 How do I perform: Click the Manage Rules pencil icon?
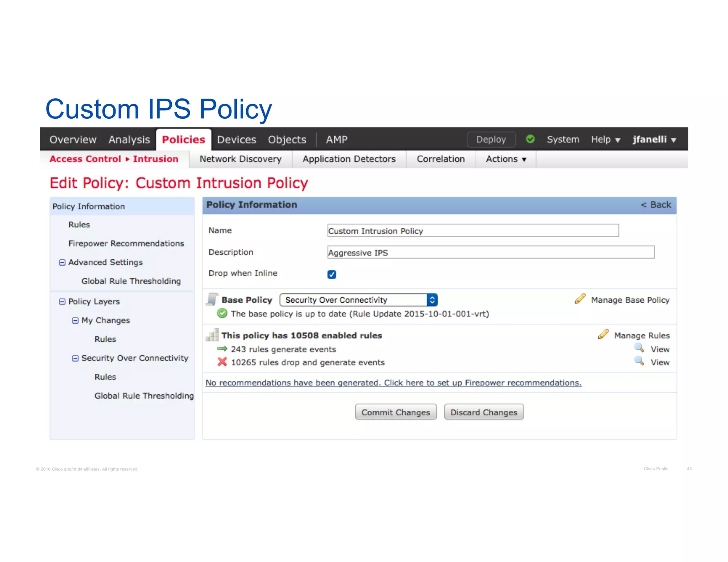click(603, 334)
